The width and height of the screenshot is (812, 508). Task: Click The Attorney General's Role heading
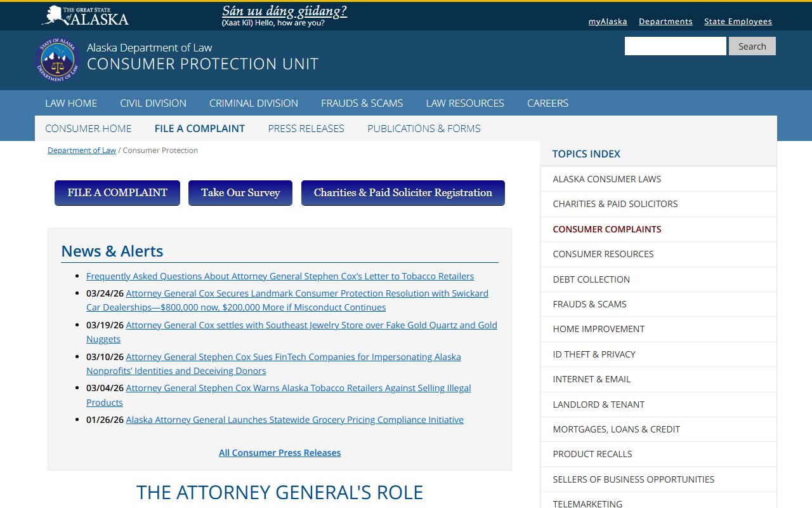280,493
